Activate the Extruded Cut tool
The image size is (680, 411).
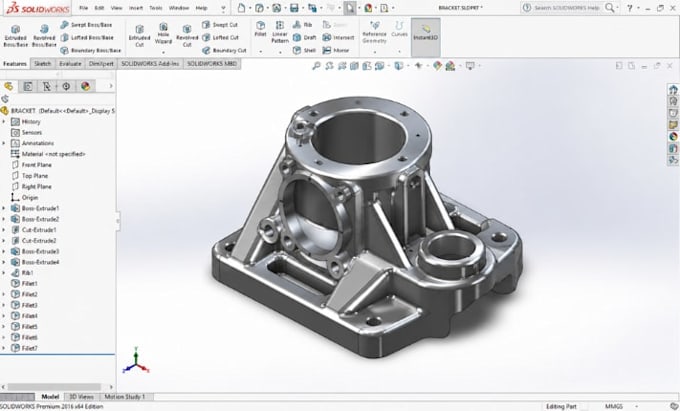(139, 36)
